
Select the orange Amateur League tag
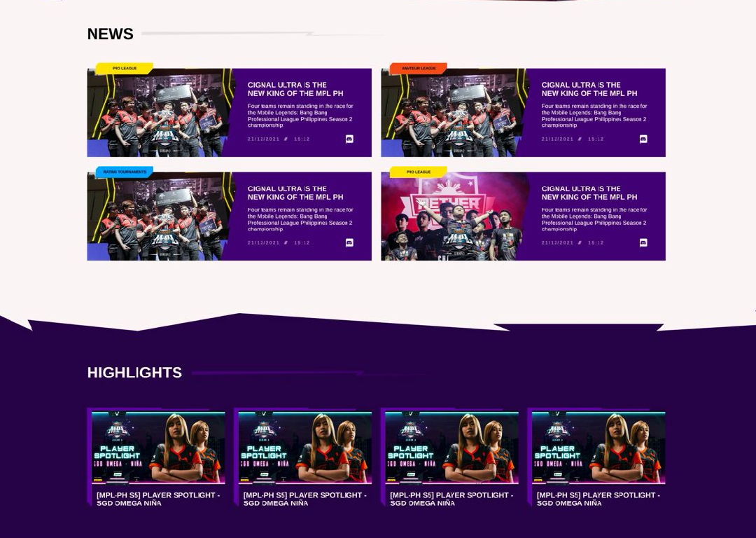pyautogui.click(x=418, y=69)
